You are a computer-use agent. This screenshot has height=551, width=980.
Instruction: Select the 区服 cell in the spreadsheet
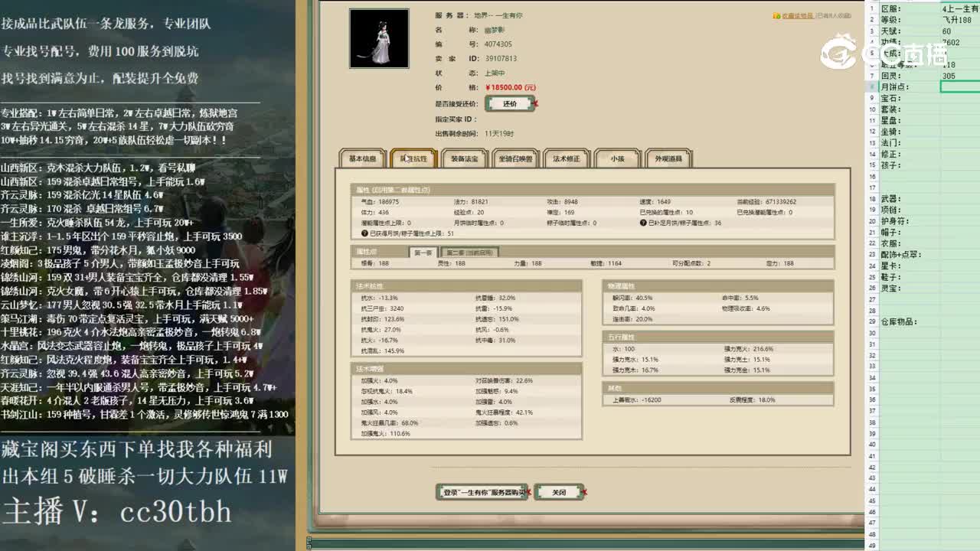tap(910, 9)
